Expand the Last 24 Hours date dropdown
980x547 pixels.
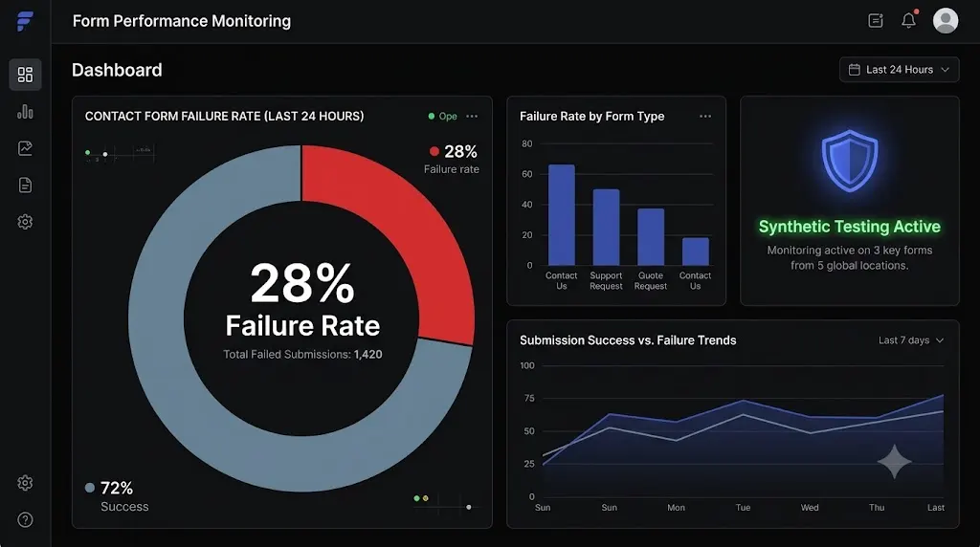(x=899, y=69)
